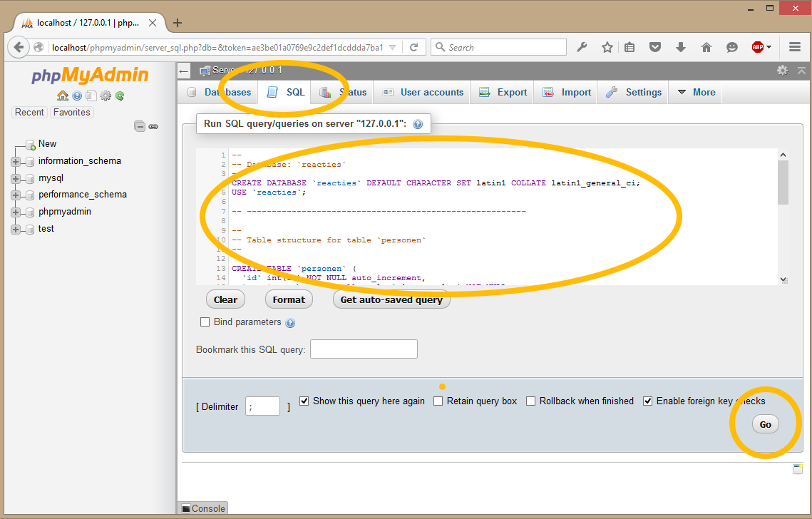Open the Status tab

point(343,92)
